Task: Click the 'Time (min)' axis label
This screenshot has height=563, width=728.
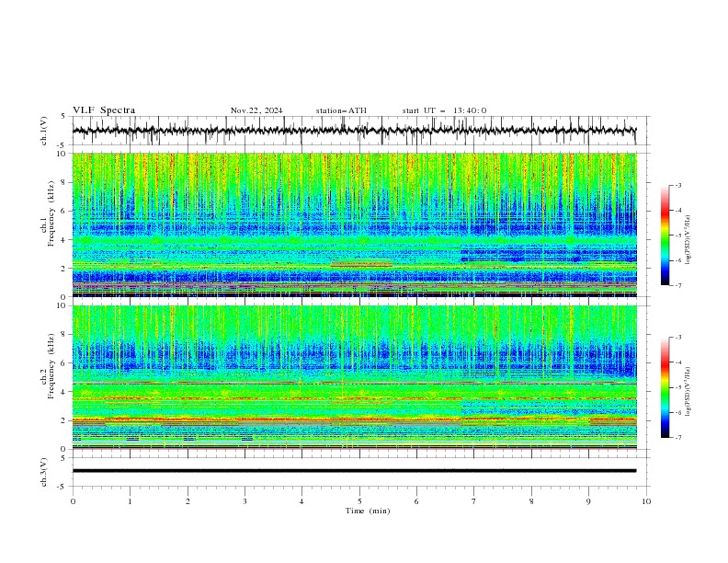Action: 368,511
